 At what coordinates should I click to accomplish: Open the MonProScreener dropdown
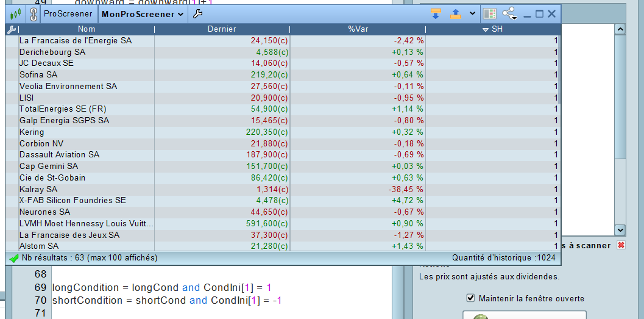pyautogui.click(x=142, y=14)
